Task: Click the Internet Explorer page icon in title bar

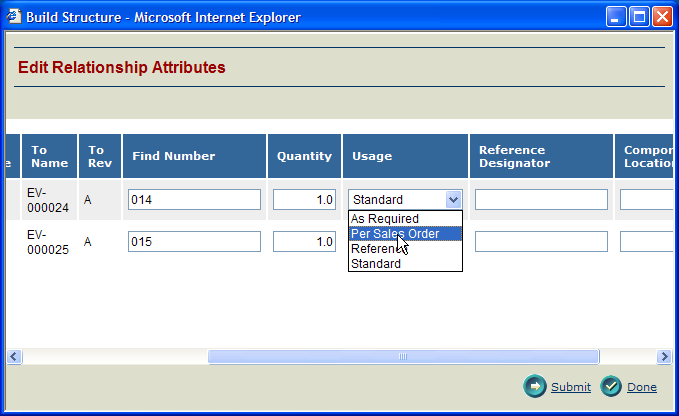Action: point(14,16)
